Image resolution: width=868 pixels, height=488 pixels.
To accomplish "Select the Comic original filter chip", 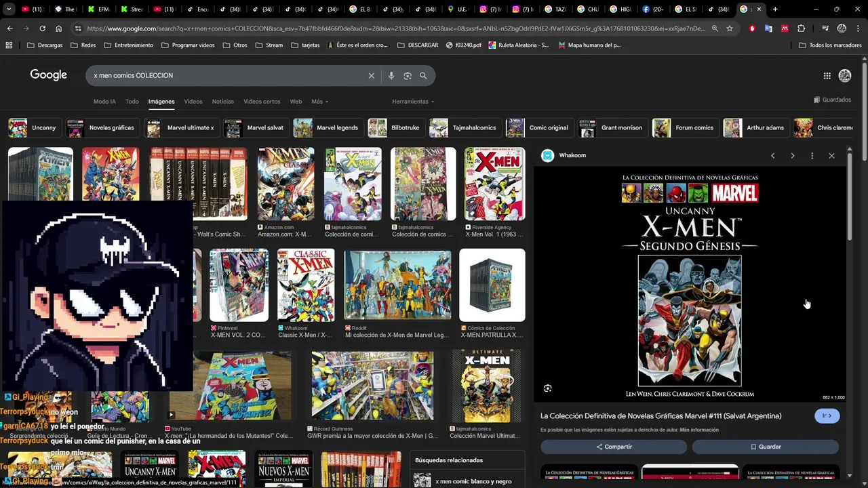I will (x=539, y=127).
